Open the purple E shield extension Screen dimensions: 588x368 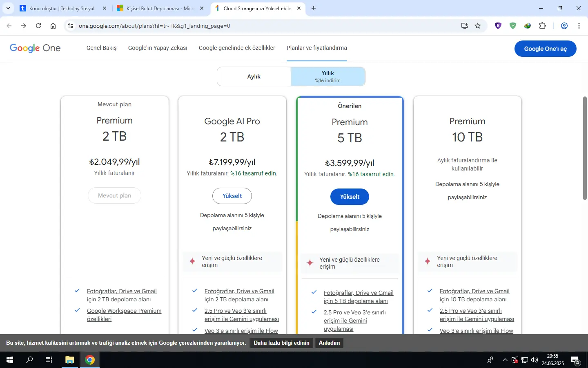pos(498,26)
